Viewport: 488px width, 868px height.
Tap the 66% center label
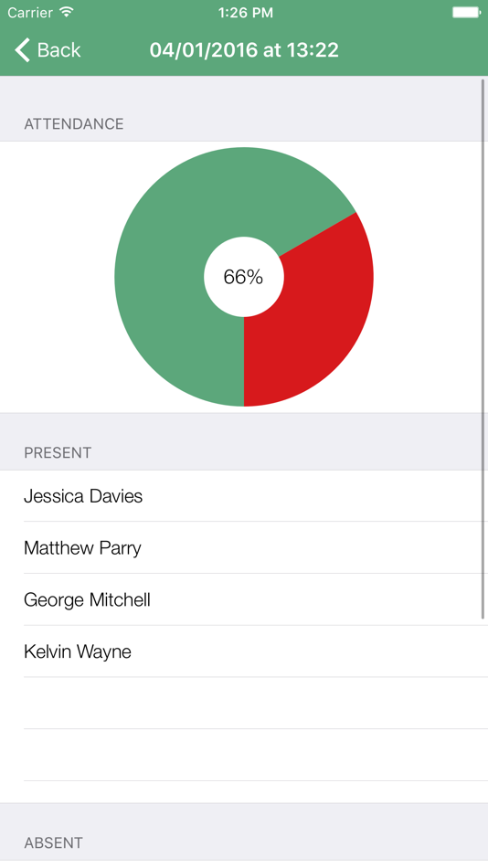[243, 277]
